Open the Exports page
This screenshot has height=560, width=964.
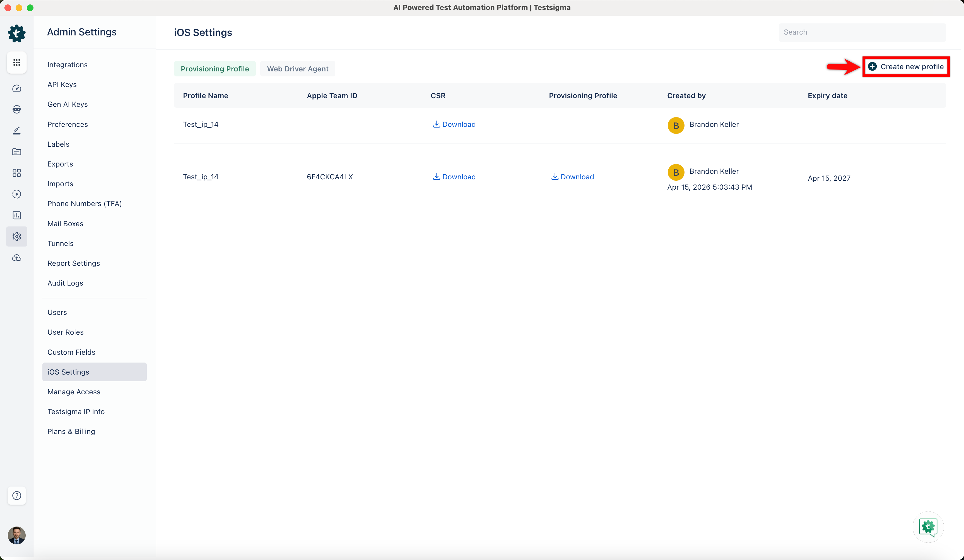point(60,164)
